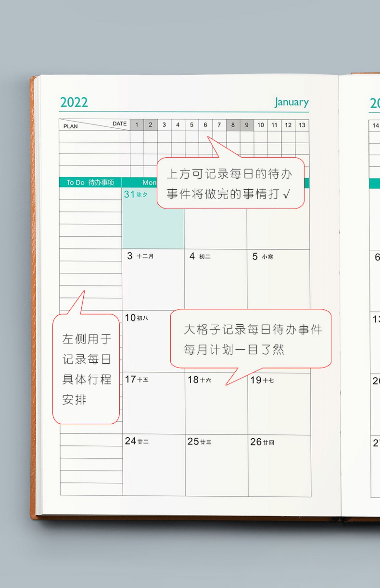The image size is (380, 588).
Task: Click the 每月计划一目了然 callout line
Action: coord(234,350)
